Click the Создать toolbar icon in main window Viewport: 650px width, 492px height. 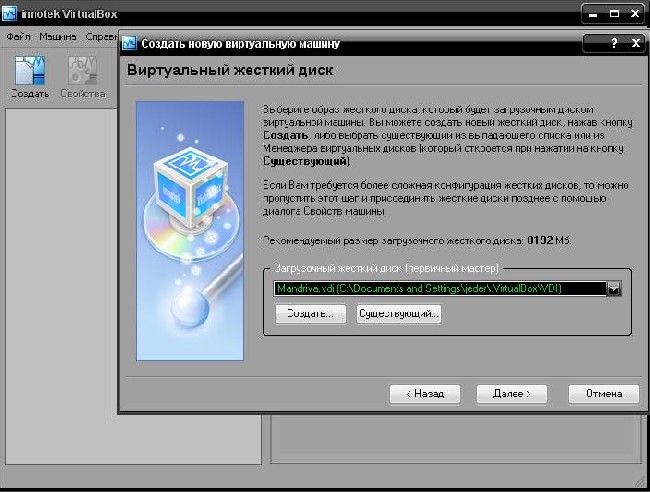click(29, 77)
